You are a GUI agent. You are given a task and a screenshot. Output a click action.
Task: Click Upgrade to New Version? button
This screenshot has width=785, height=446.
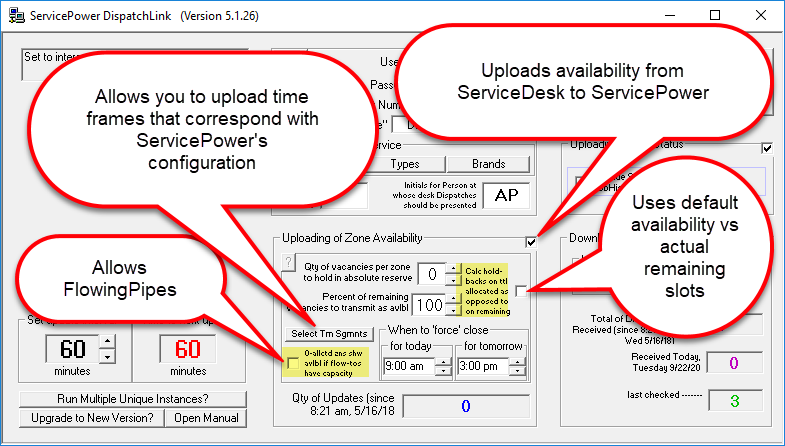pyautogui.click(x=92, y=418)
